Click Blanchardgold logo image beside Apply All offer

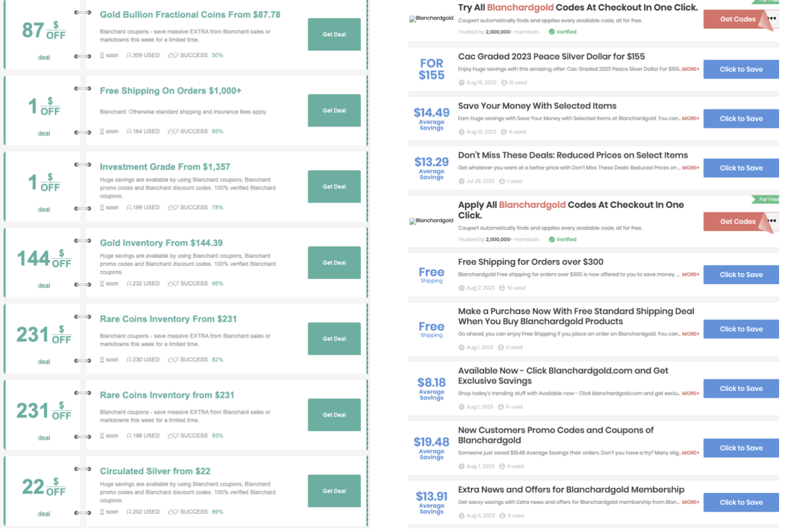point(431,221)
